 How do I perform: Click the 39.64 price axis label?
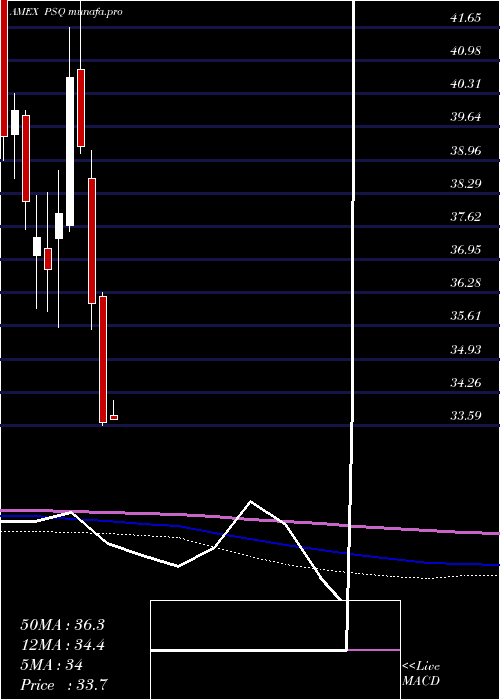coord(465,117)
